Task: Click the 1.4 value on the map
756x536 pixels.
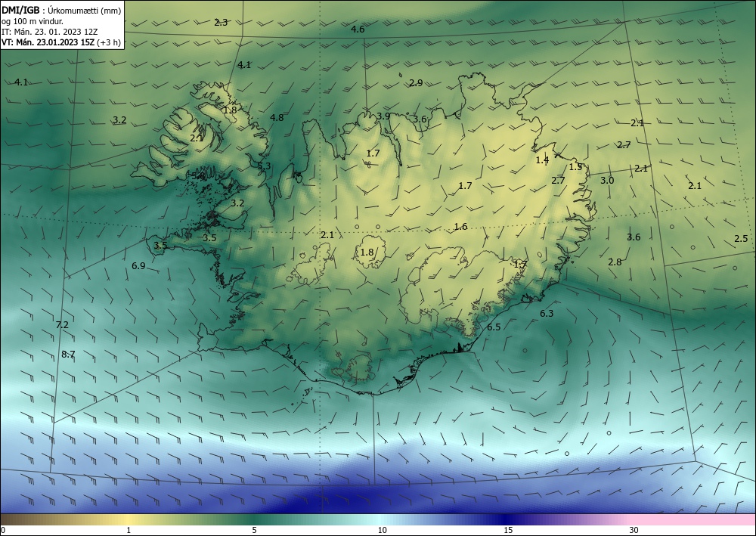Action: tap(542, 160)
